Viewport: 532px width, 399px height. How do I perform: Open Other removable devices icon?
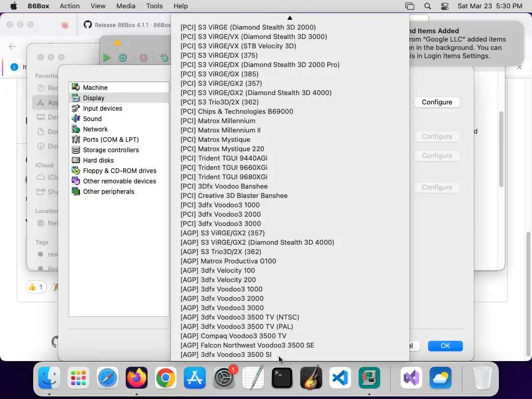[x=76, y=181]
